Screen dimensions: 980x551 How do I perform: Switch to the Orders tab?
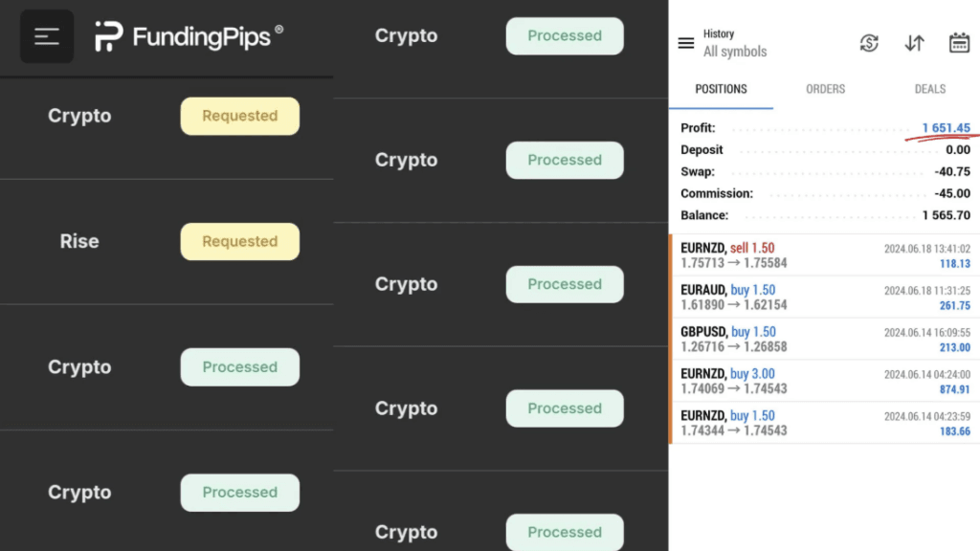point(825,89)
